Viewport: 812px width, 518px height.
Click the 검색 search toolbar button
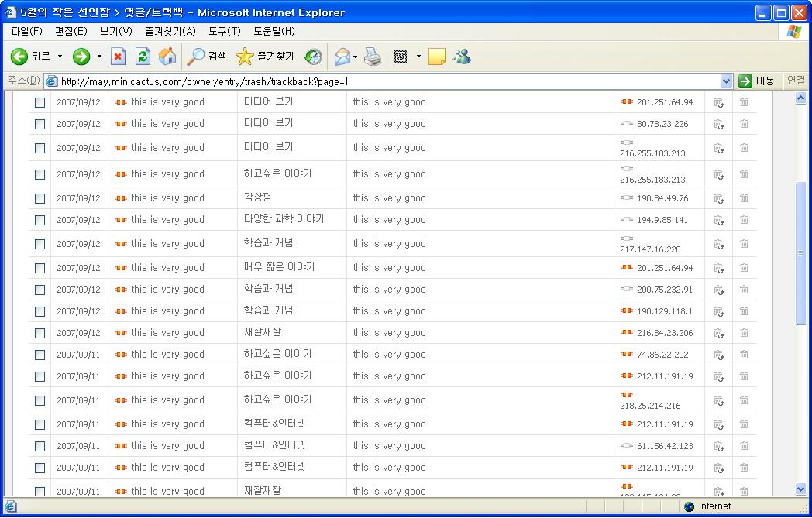(x=208, y=57)
